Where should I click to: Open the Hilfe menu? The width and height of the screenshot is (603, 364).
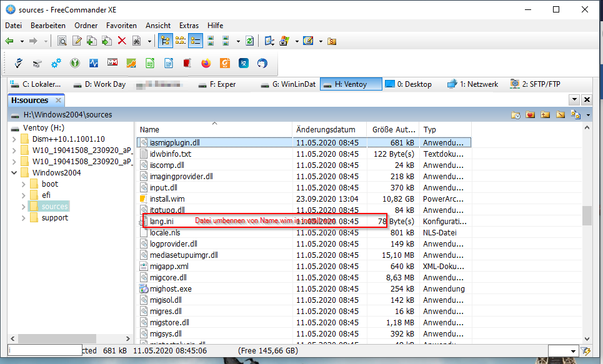point(216,26)
